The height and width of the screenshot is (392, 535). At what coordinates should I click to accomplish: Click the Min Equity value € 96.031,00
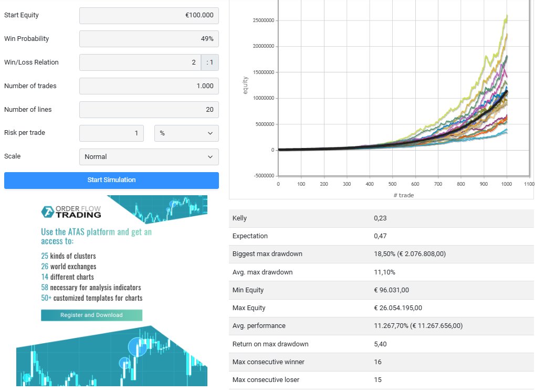[x=391, y=290]
